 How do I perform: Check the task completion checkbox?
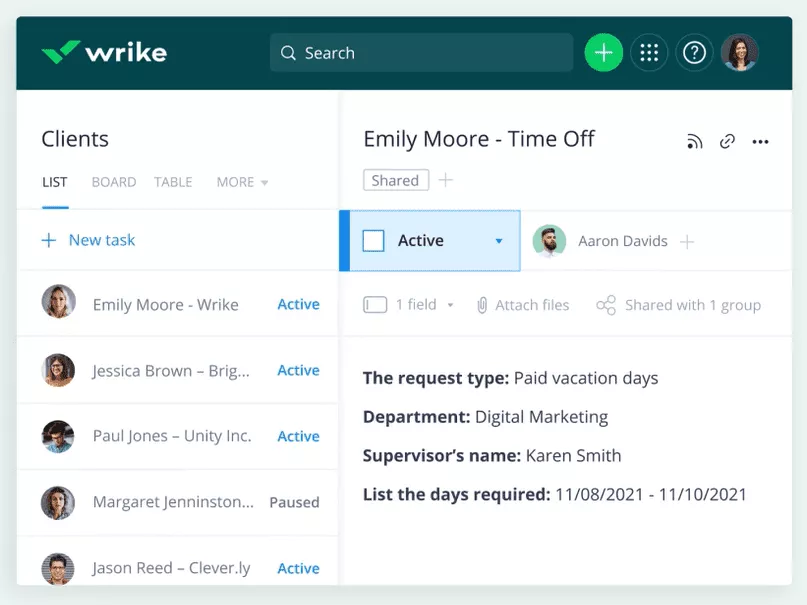point(373,240)
